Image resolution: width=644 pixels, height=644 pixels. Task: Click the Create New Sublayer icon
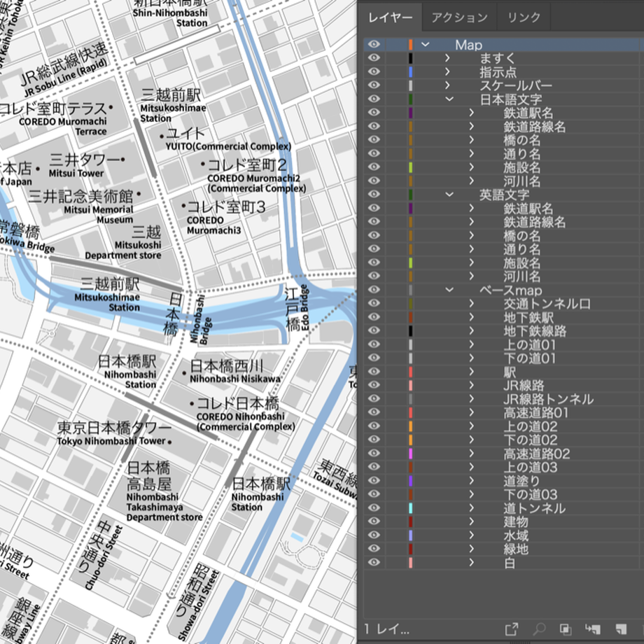pos(593,629)
